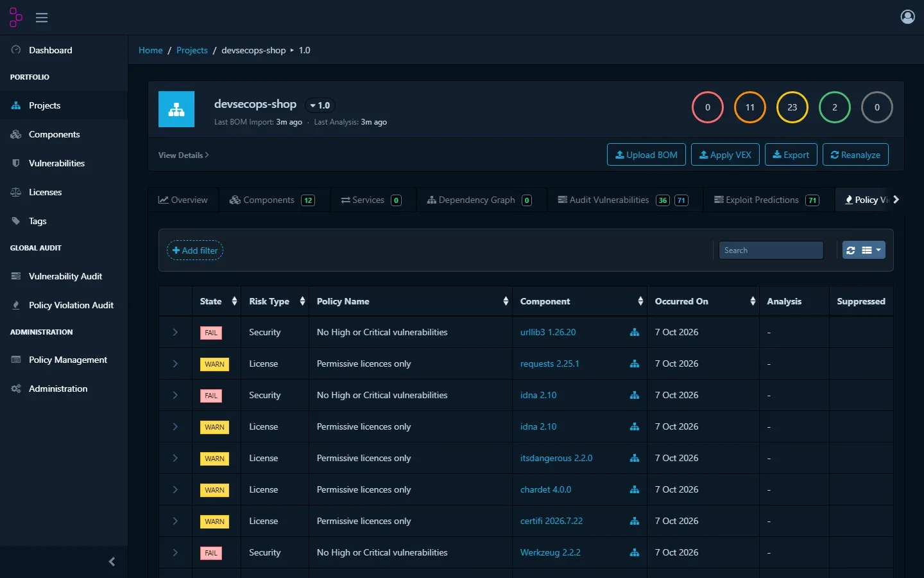Click the low severity circle showing 2
Viewport: 924px width, 578px height.
pyautogui.click(x=835, y=107)
